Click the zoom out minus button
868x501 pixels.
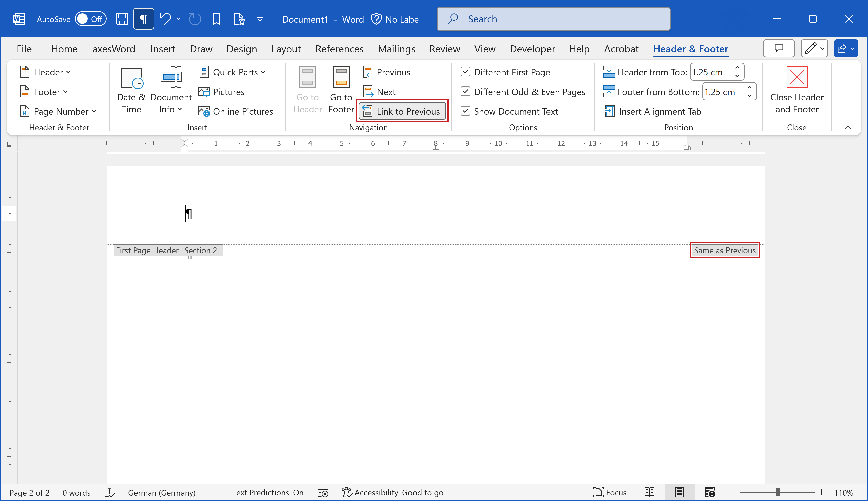pos(733,492)
